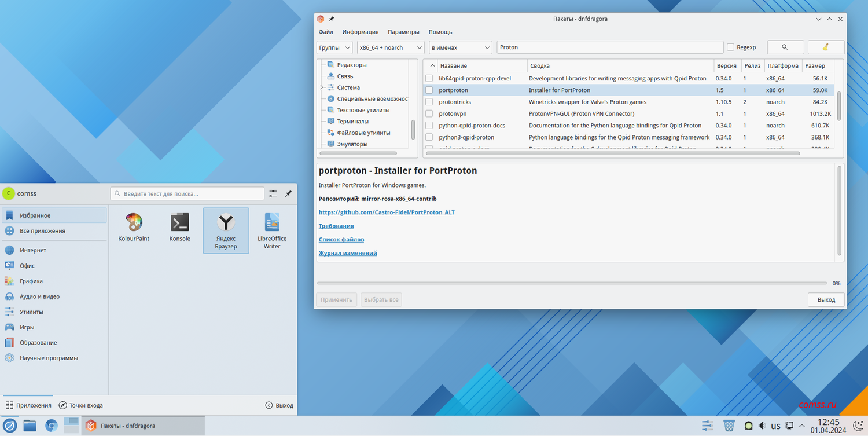Tick the checkbox for lib64qpid-proton-cpp-devel
The width and height of the screenshot is (868, 436).
point(429,78)
